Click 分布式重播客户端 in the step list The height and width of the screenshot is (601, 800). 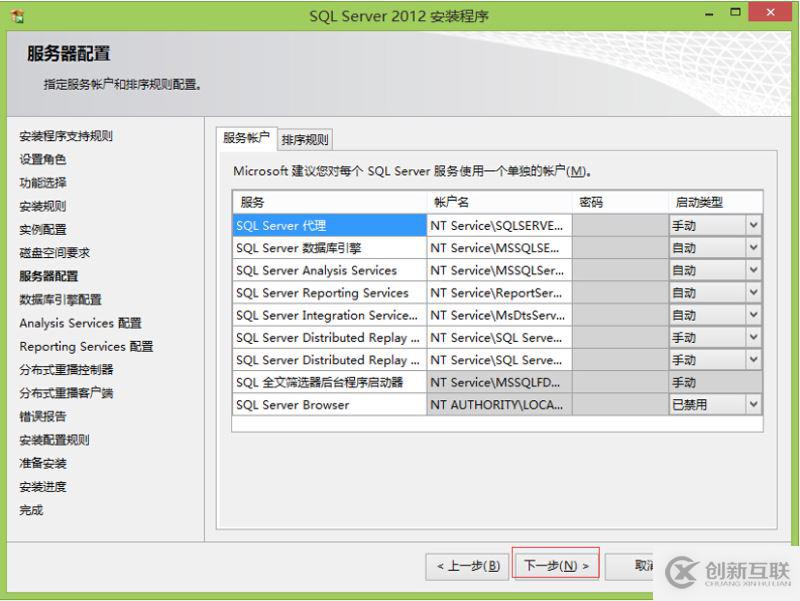[66, 393]
